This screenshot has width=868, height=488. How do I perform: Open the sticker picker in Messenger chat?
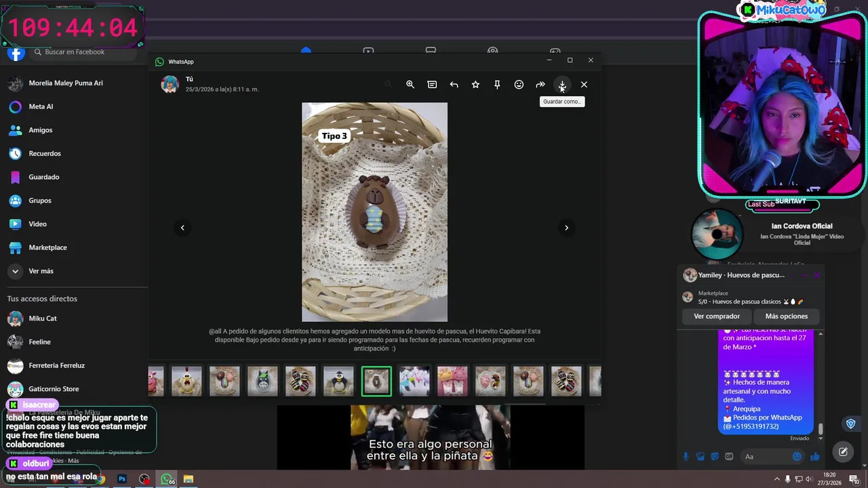click(715, 457)
